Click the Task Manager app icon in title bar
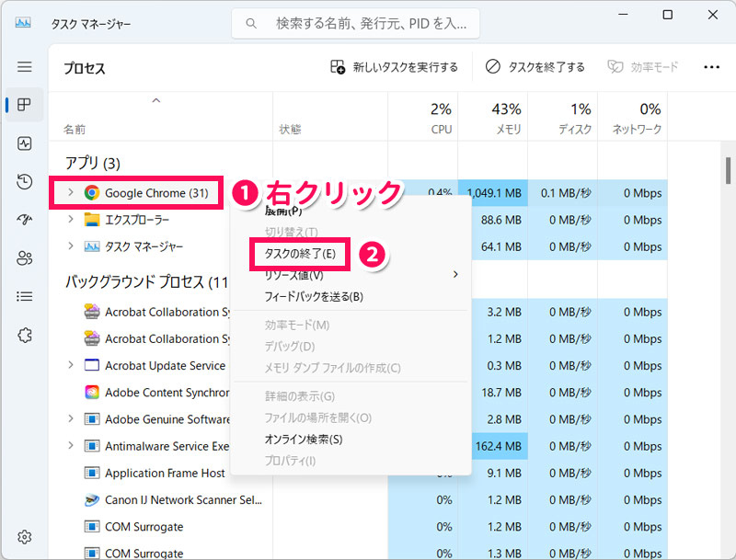 coord(23,22)
